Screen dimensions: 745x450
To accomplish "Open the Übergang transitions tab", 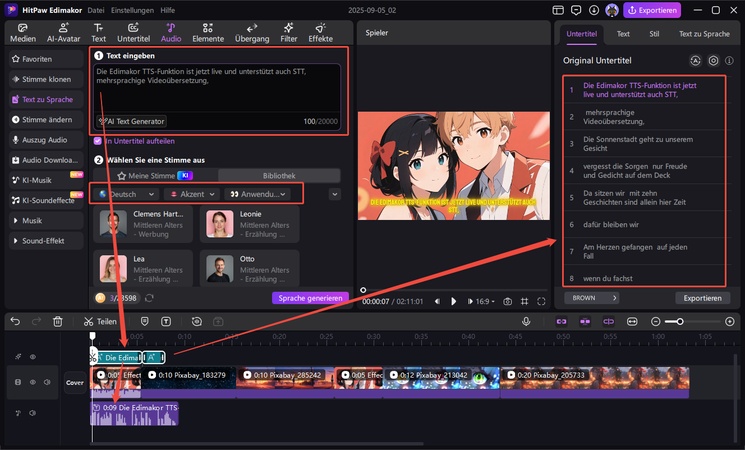I will coord(252,33).
